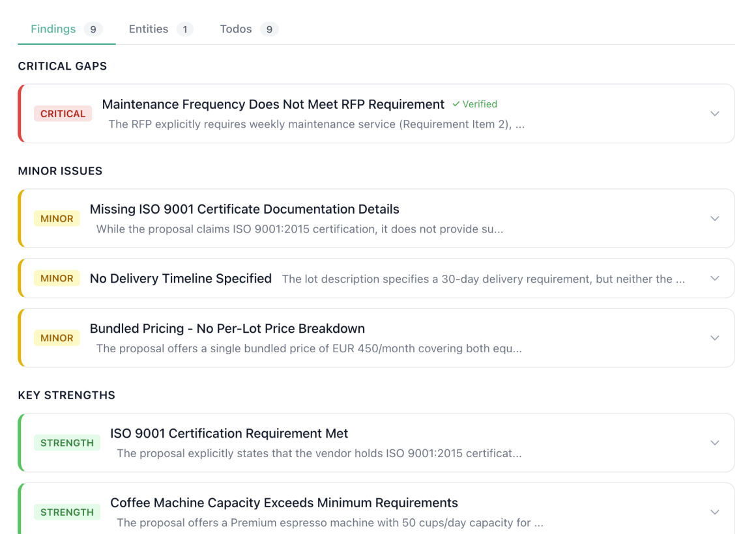Expand the Bundled Pricing finding chevron
This screenshot has height=534, width=756.
coord(714,338)
